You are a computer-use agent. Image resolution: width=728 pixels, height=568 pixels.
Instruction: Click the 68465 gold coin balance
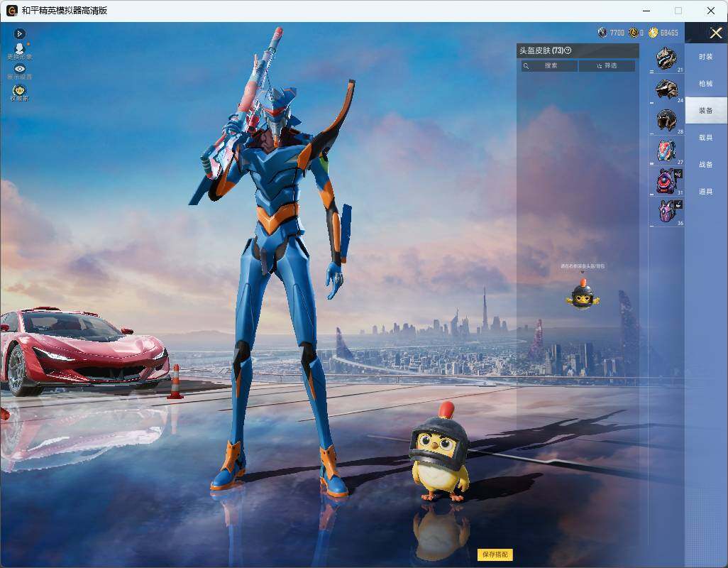point(669,33)
